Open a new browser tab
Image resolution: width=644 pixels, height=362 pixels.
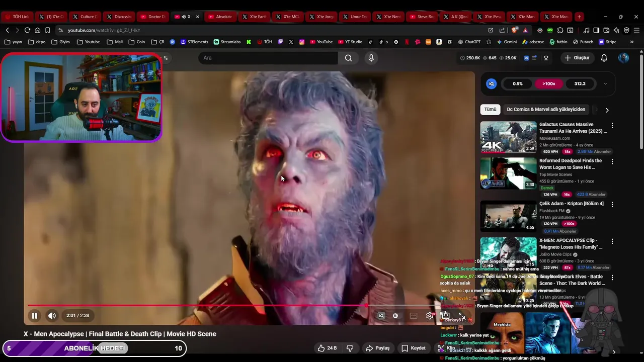click(x=579, y=17)
